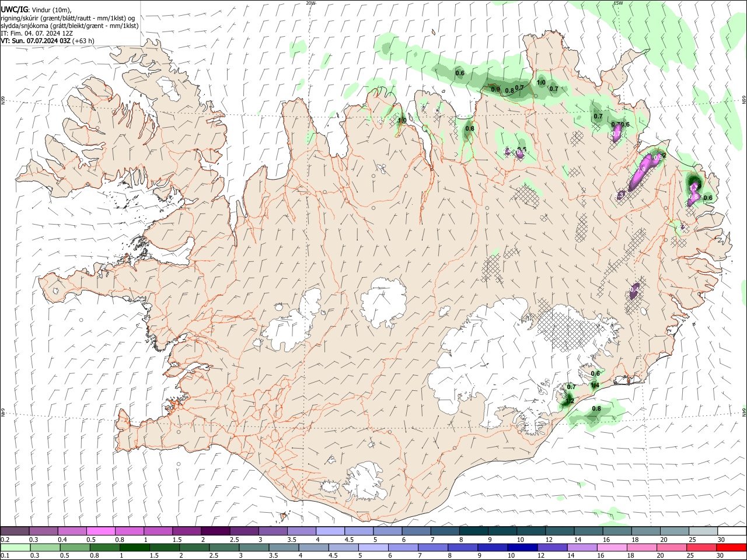Click the '20W' longitude label
Screen dimensions: 747x560
point(310,3)
